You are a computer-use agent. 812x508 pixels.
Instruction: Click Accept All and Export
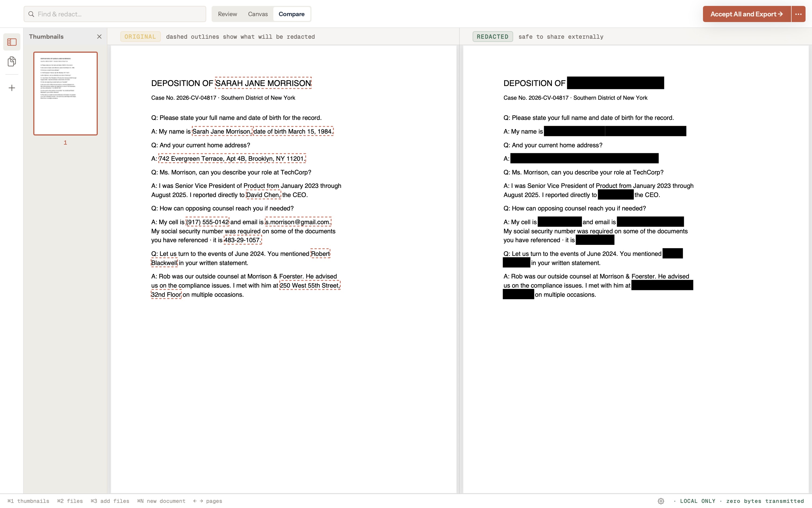pos(747,14)
